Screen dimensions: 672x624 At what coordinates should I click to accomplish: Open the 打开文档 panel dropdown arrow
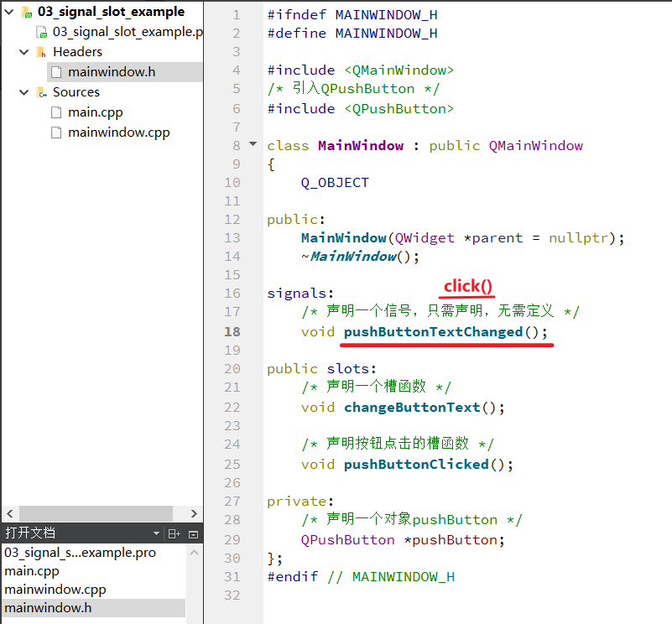click(x=156, y=533)
